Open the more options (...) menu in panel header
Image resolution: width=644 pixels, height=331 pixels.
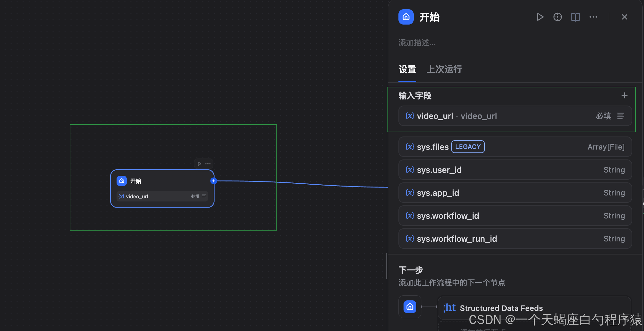click(593, 17)
